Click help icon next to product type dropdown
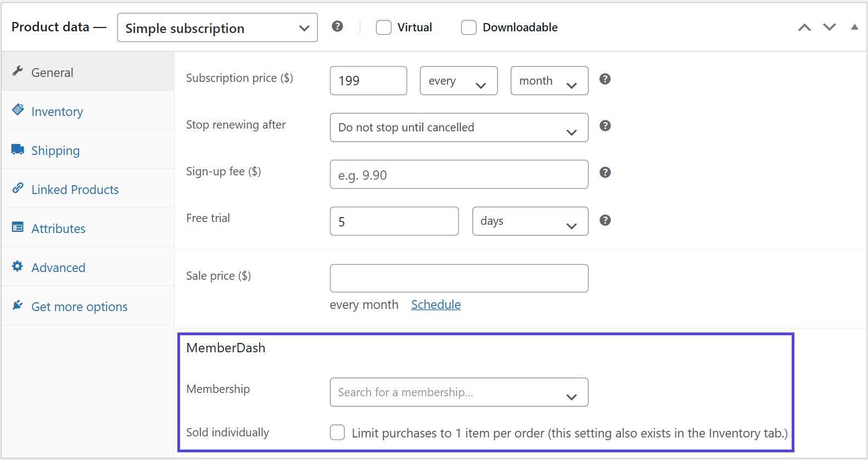The width and height of the screenshot is (868, 460). click(338, 26)
